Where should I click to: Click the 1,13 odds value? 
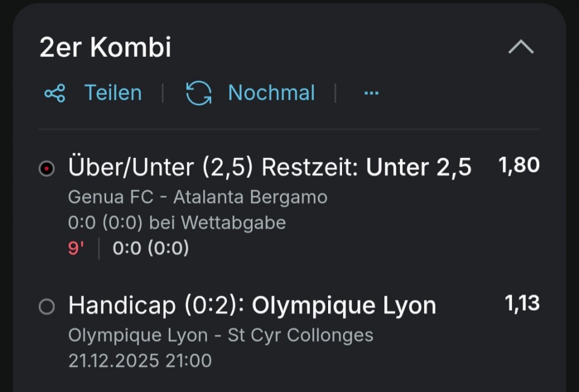tap(522, 303)
